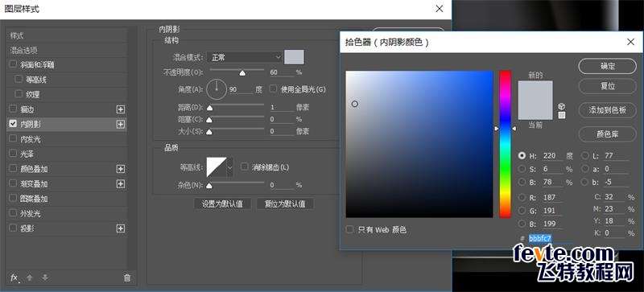Add another 渐变叠加 effect with plus icon
Screen dimensions: 644x292
[x=120, y=183]
